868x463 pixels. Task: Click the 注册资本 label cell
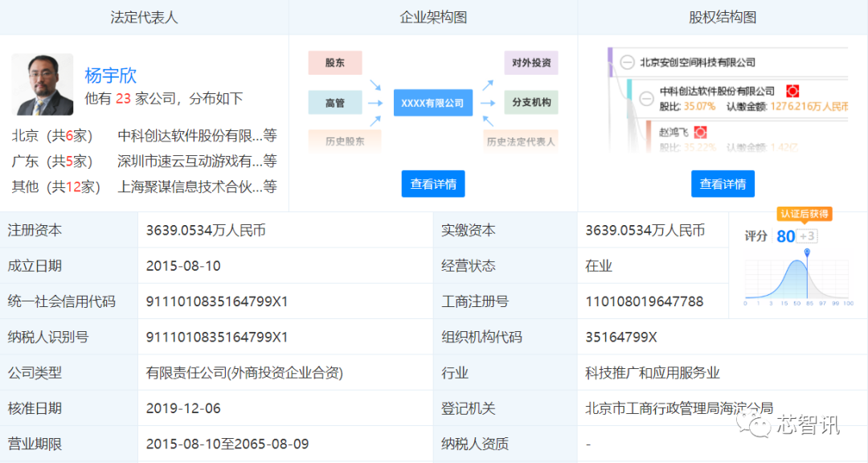[68, 231]
